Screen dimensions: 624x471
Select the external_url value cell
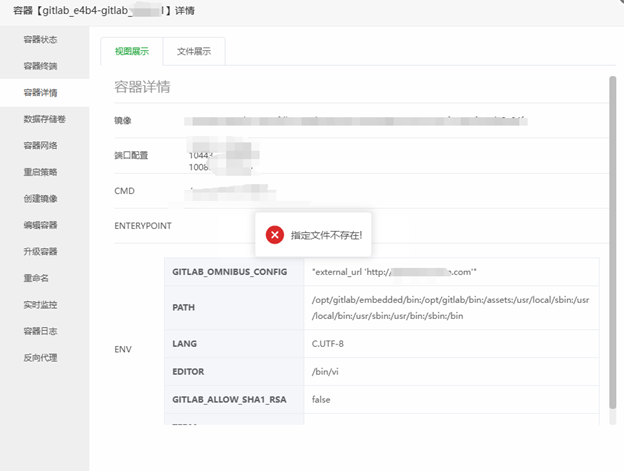(452, 272)
